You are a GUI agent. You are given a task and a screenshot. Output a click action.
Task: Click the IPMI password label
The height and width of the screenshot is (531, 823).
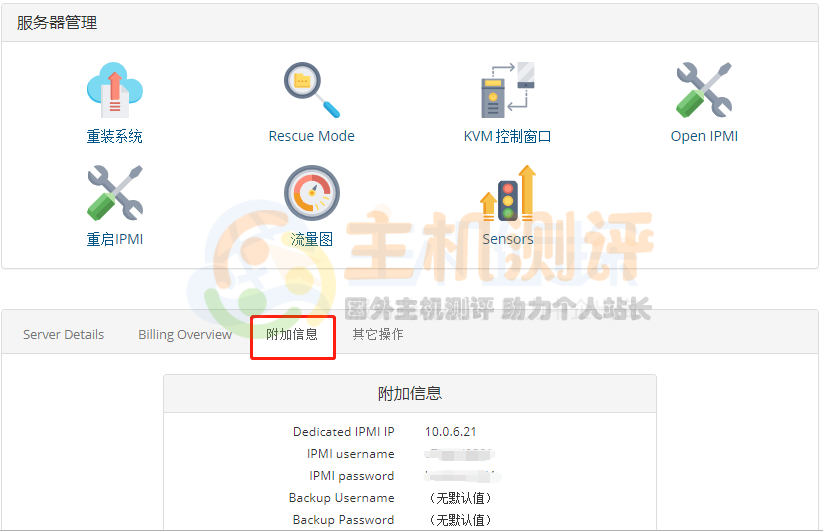tap(352, 476)
